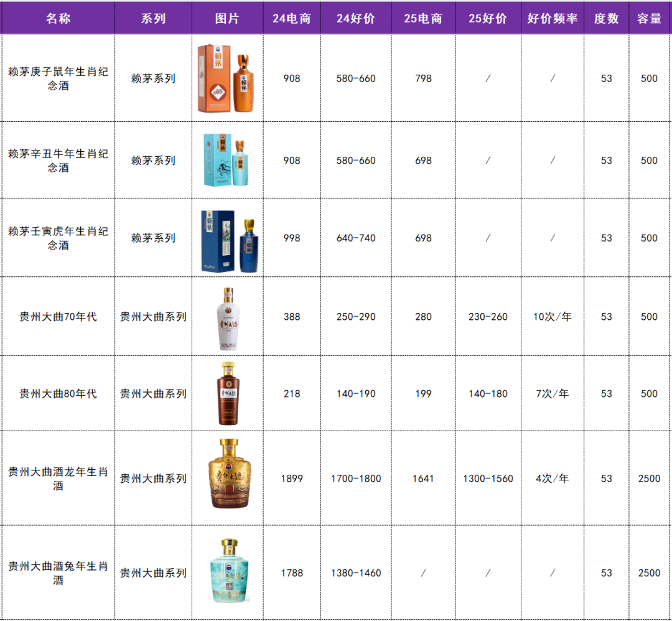Image resolution: width=672 pixels, height=621 pixels.
Task: Click the 998 price cell
Action: coord(291,238)
